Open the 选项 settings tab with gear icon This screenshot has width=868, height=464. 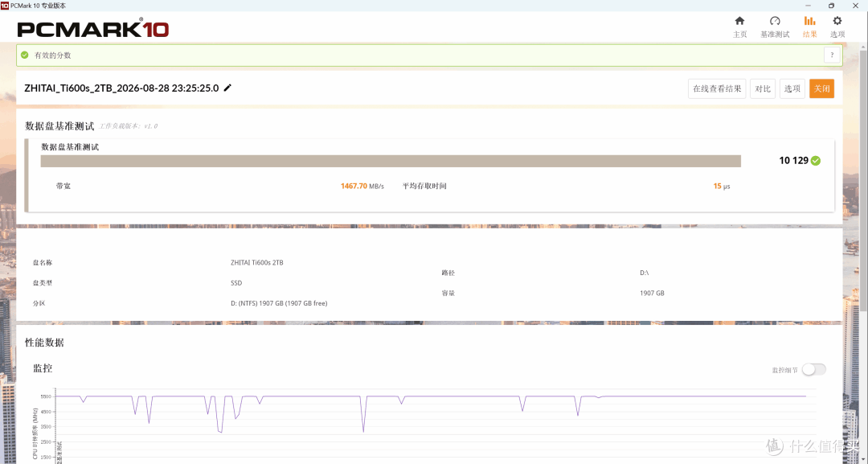(x=837, y=27)
